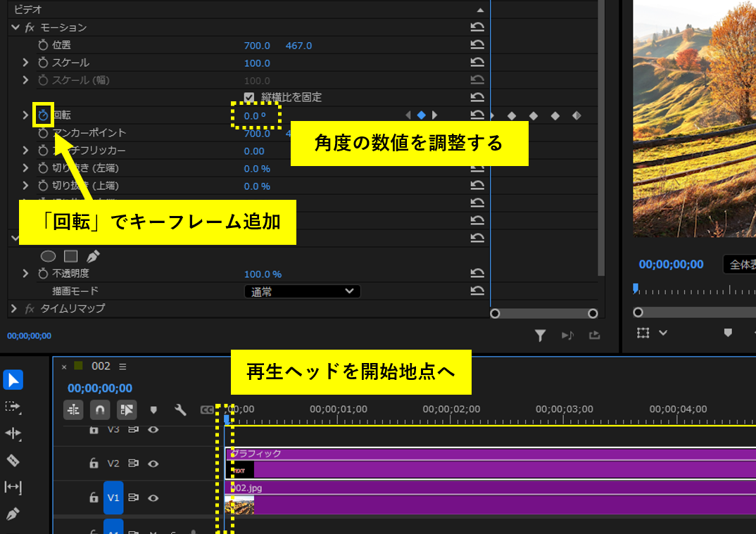Viewport: 756px width, 534px height.
Task: Open the 描画モード dropdown showing 通常
Action: 303,291
